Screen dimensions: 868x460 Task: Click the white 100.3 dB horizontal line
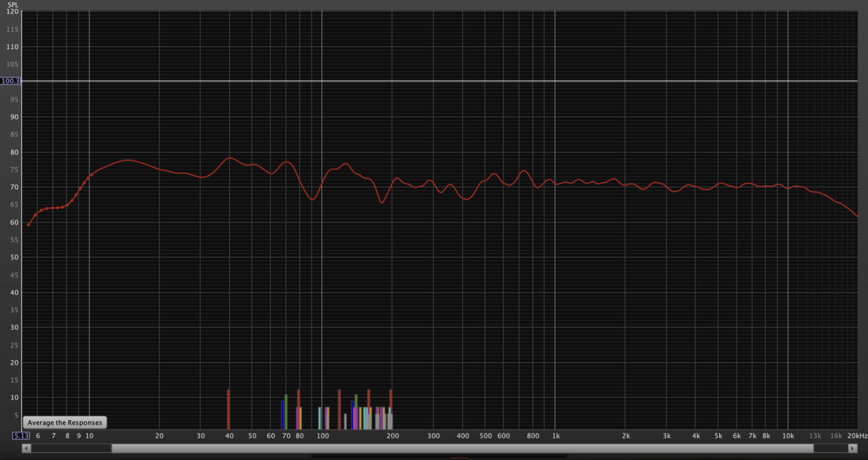(426, 81)
